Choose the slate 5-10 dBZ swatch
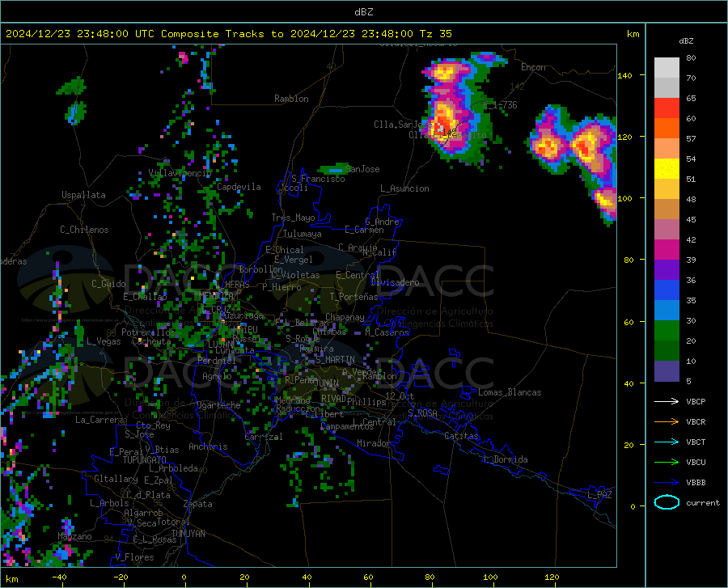 tap(667, 371)
